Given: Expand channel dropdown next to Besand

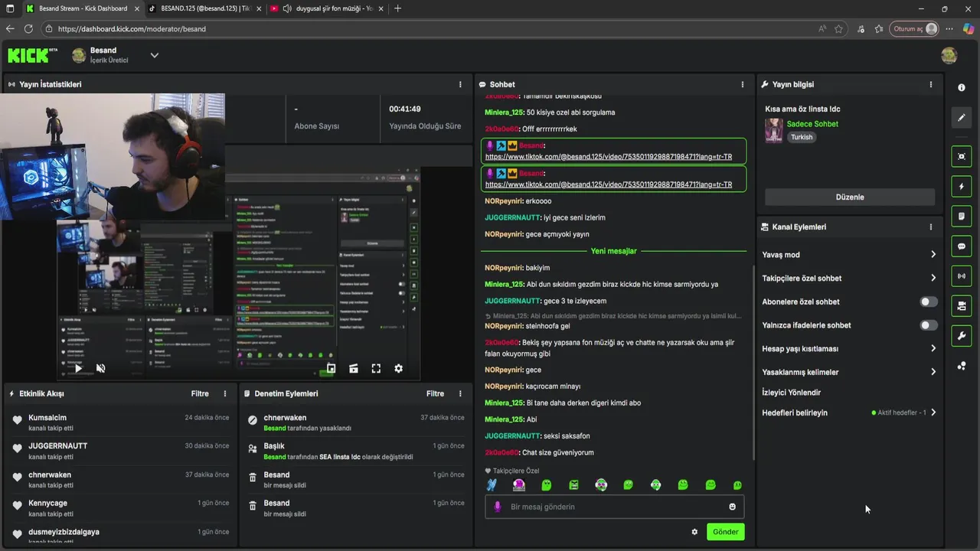Looking at the screenshot, I should pos(154,55).
